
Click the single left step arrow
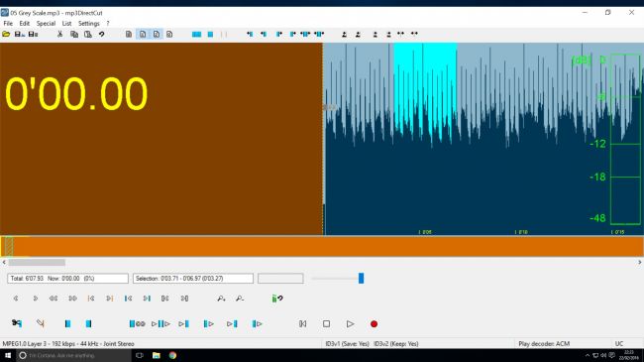click(x=16, y=299)
